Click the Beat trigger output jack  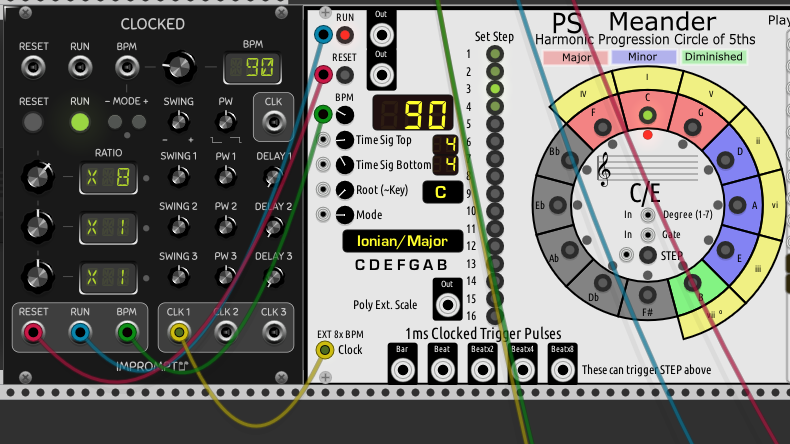(x=442, y=370)
